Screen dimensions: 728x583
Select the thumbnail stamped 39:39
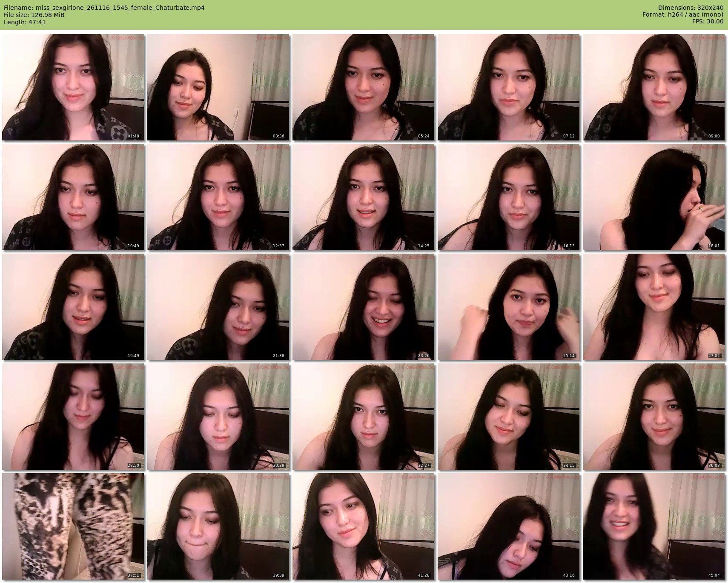pos(218,526)
